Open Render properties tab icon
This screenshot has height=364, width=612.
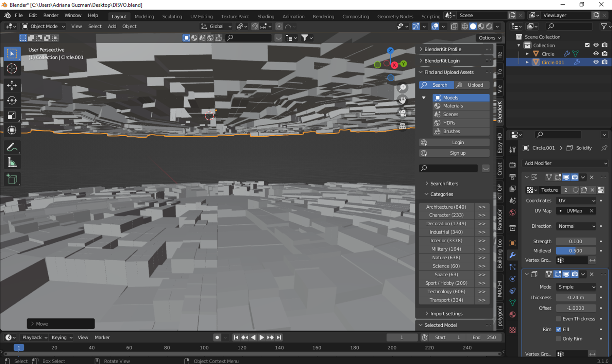point(512,164)
